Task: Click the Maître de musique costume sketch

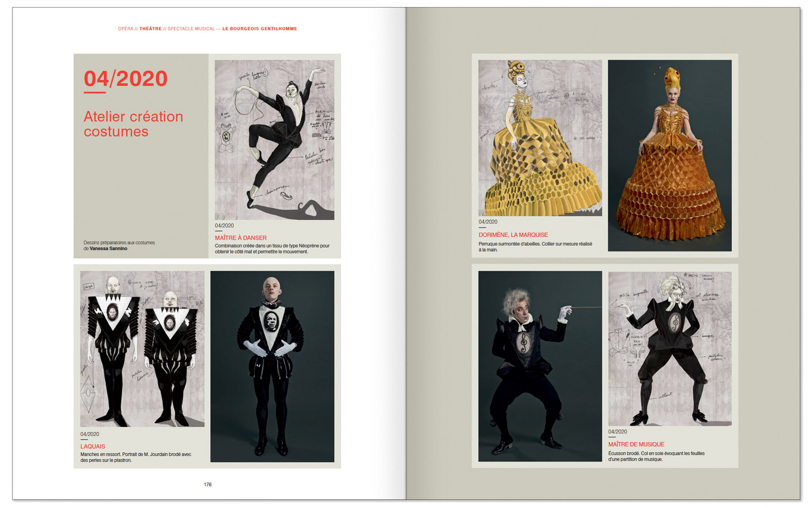Action: pyautogui.click(x=670, y=348)
